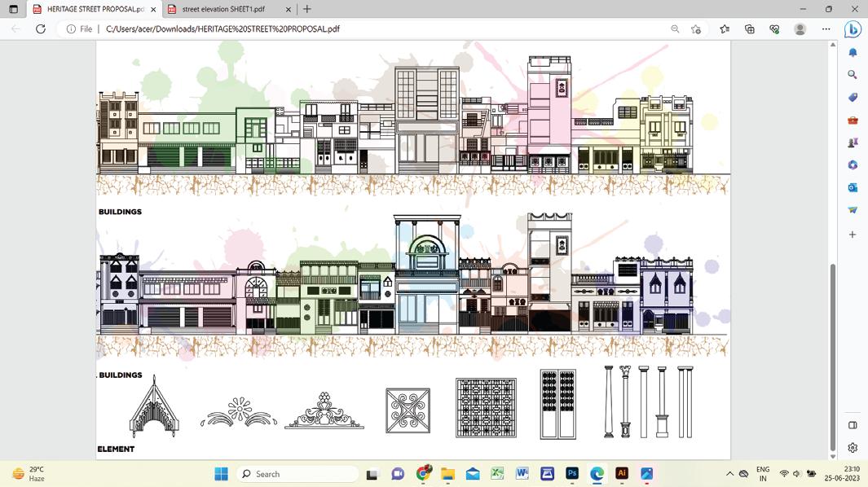
Task: Refresh the PDF page
Action: [x=41, y=29]
